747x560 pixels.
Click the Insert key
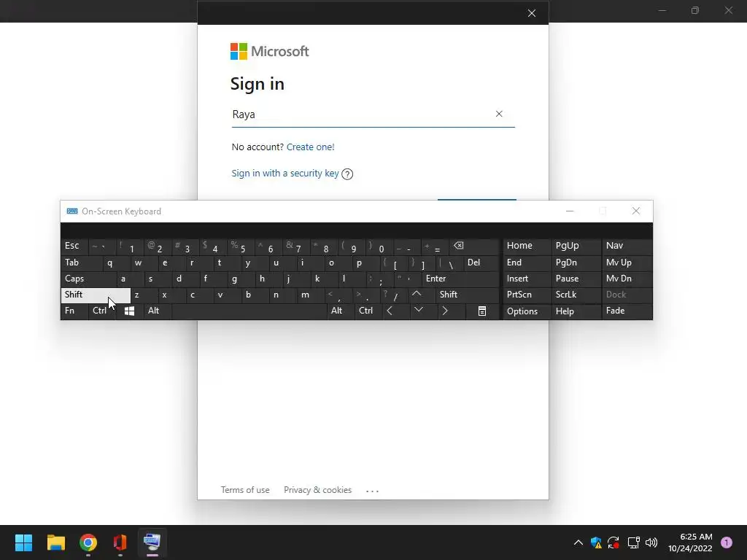pyautogui.click(x=527, y=279)
